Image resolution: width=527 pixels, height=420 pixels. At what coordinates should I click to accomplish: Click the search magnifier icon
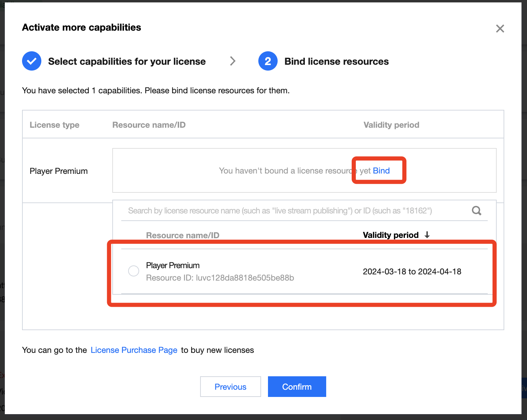pyautogui.click(x=476, y=211)
